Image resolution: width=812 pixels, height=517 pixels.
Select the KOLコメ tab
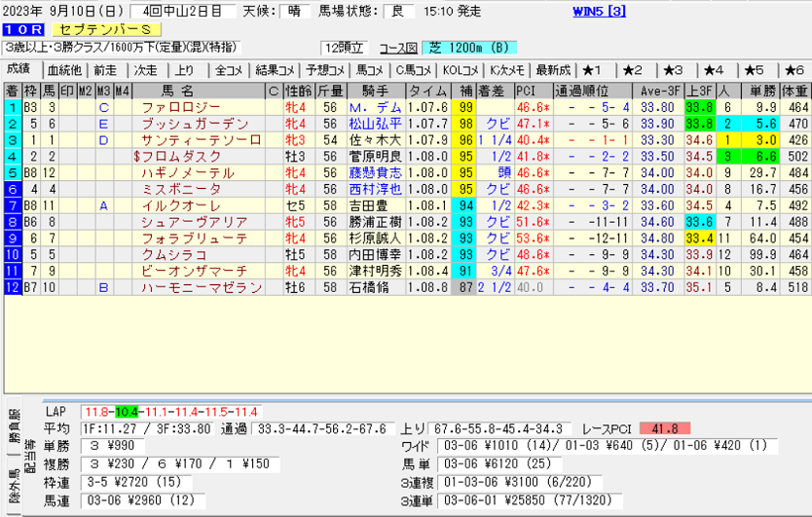click(x=460, y=70)
